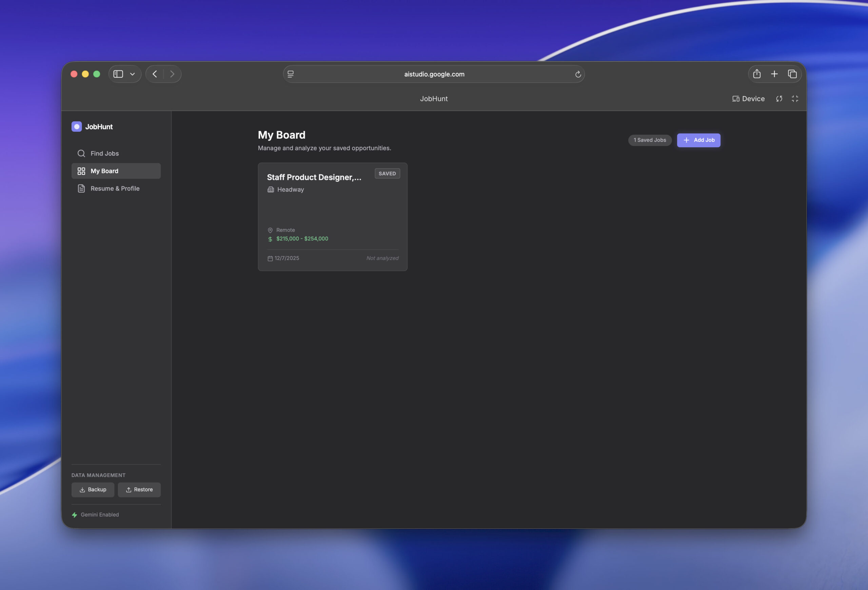Click the reload page icon in address bar
The height and width of the screenshot is (590, 868).
point(578,74)
